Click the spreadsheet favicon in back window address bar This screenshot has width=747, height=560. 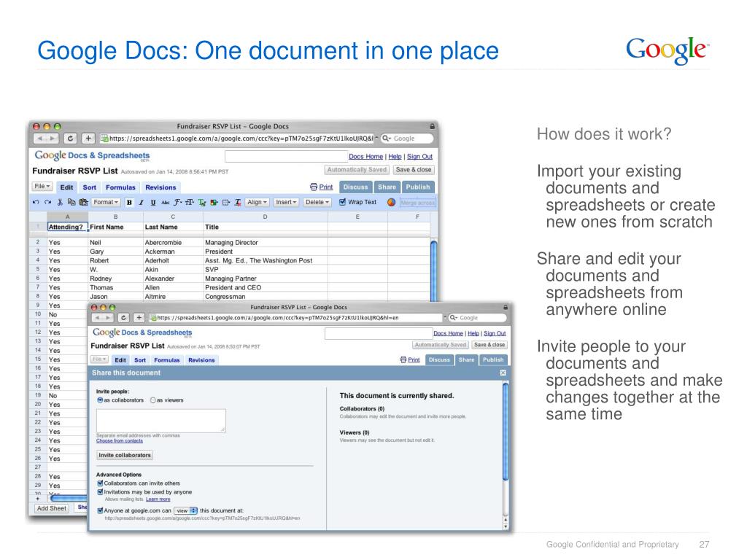pos(104,139)
